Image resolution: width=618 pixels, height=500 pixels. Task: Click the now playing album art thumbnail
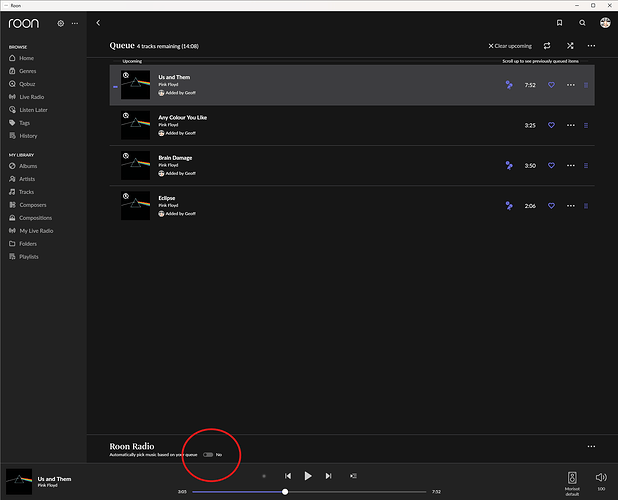click(19, 481)
